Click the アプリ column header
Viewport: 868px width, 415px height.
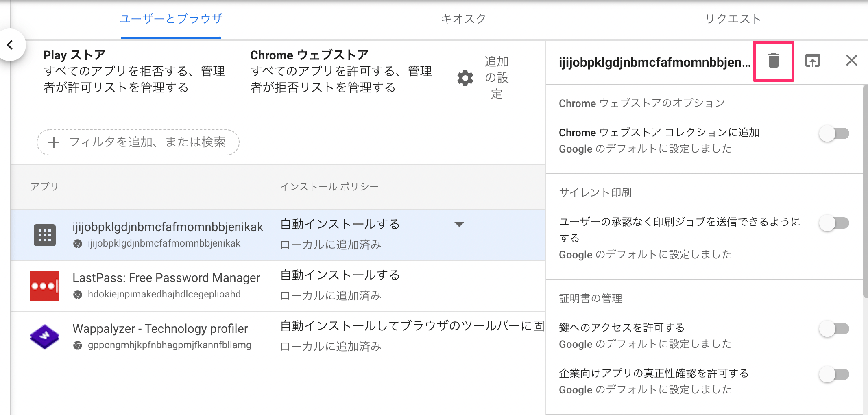tap(44, 187)
